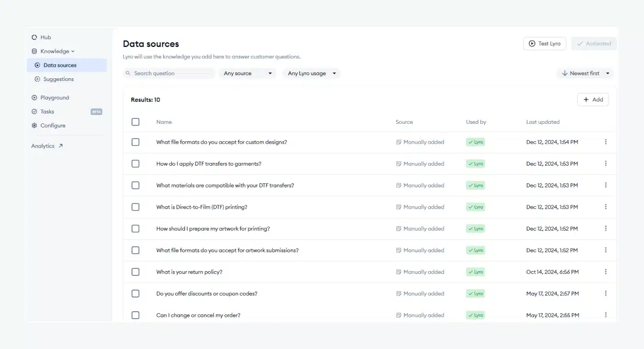644x349 pixels.
Task: Check the compatible materials row
Action: point(135,186)
